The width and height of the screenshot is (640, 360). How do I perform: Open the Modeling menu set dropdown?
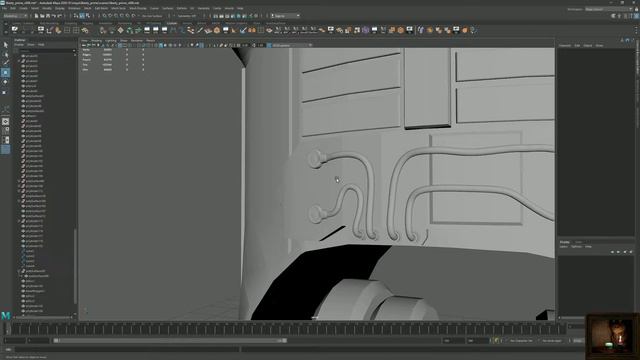[x=15, y=16]
